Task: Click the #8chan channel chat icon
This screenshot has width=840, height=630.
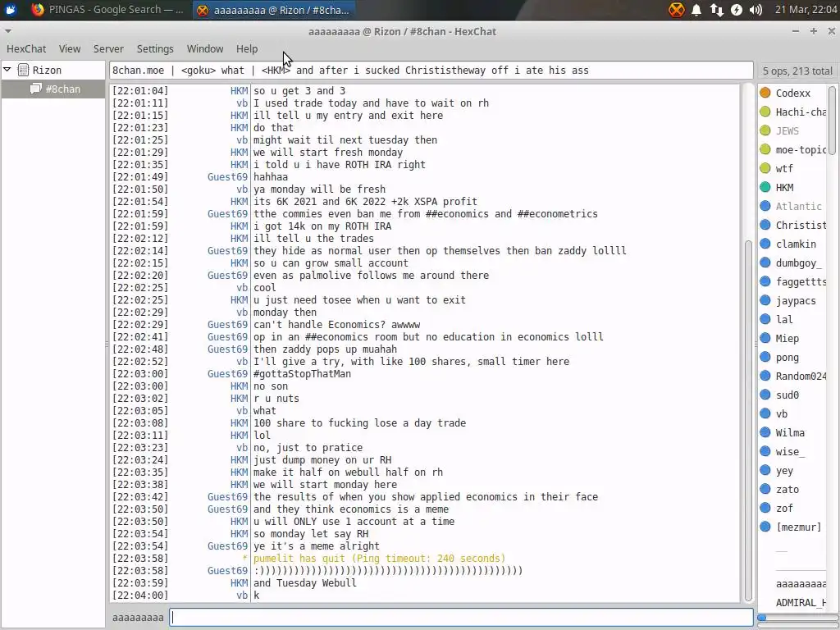Action: pyautogui.click(x=36, y=89)
